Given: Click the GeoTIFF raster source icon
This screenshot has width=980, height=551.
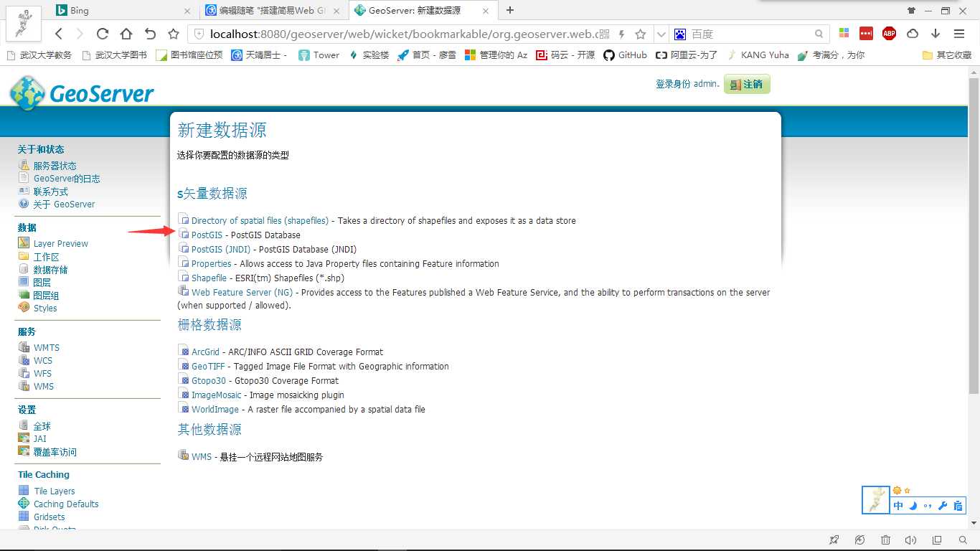Looking at the screenshot, I should point(184,365).
